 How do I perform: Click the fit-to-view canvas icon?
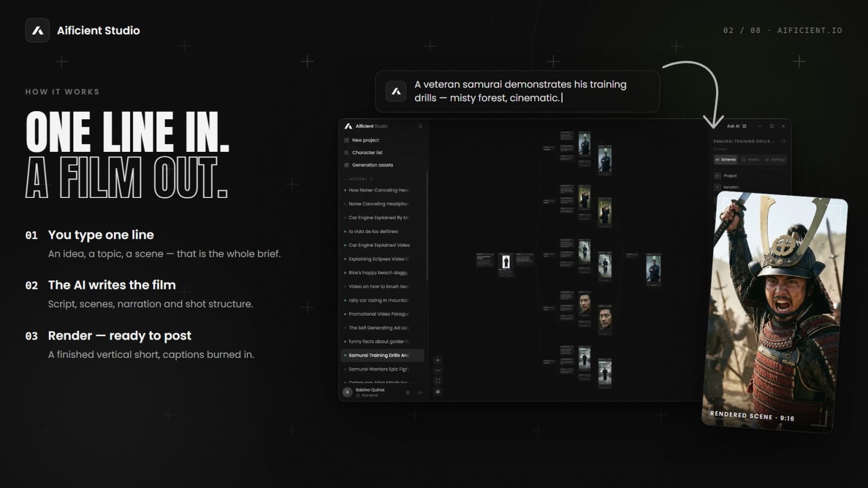[438, 381]
